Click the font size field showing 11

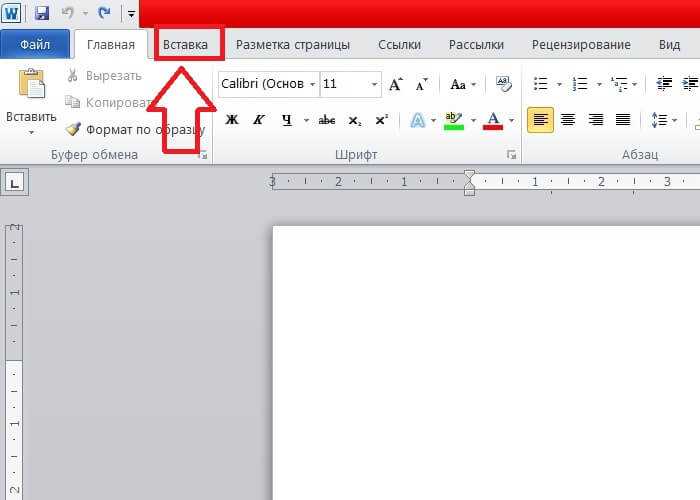tap(344, 84)
